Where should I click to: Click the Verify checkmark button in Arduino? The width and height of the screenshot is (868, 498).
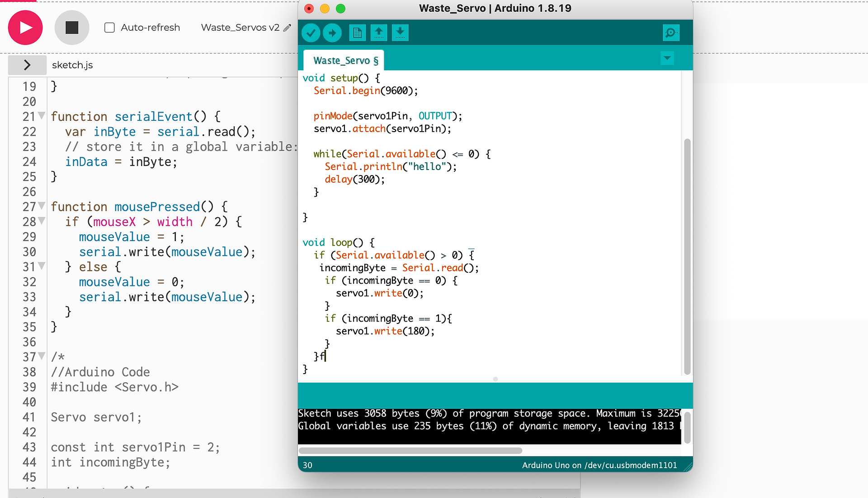(x=311, y=33)
